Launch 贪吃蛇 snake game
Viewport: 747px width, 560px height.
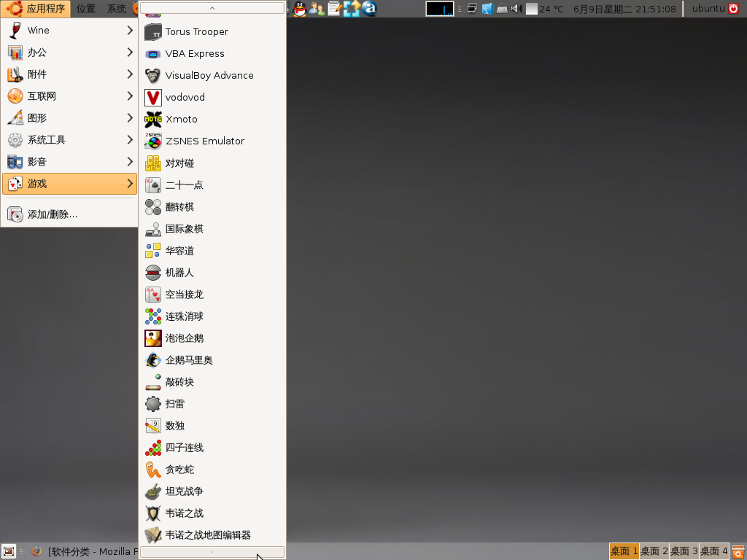[212, 470]
